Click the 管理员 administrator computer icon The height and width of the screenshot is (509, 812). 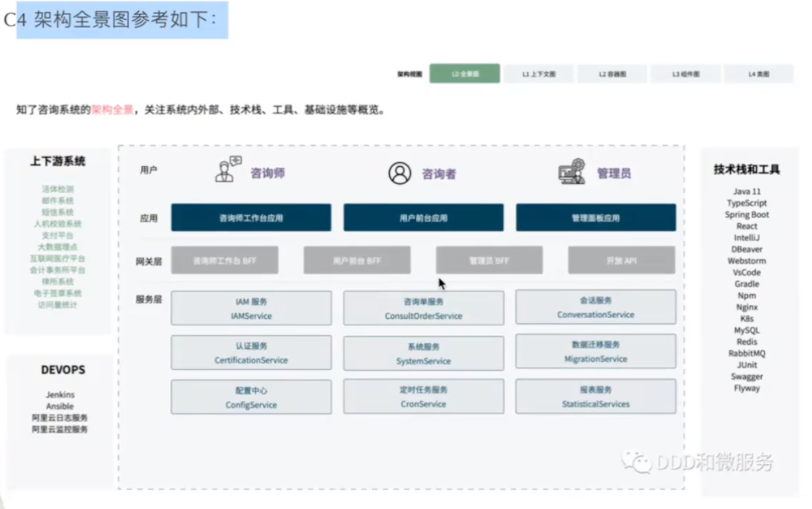[x=572, y=171]
